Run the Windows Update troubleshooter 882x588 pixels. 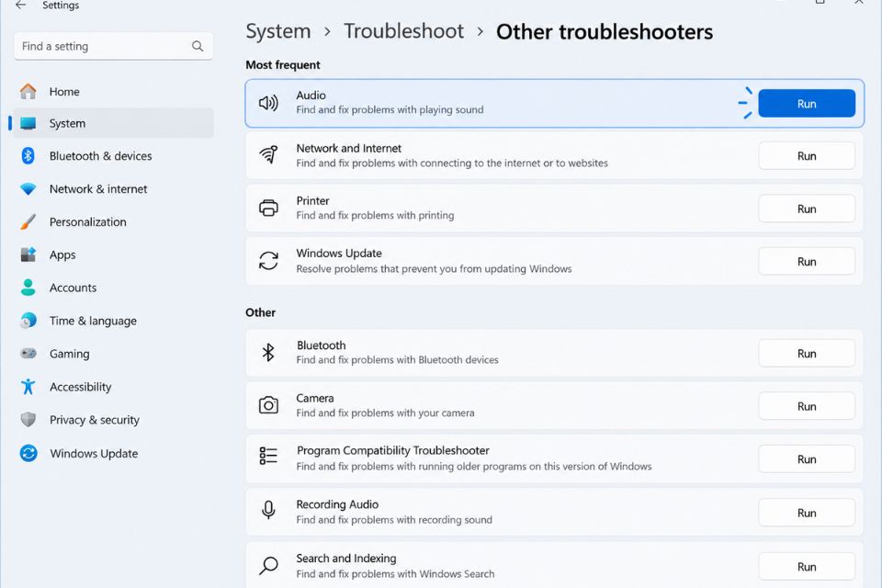point(807,261)
